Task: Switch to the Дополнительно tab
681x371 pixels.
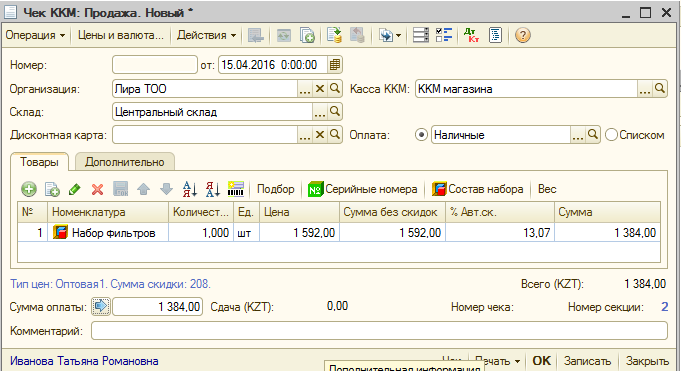Action: (125, 162)
